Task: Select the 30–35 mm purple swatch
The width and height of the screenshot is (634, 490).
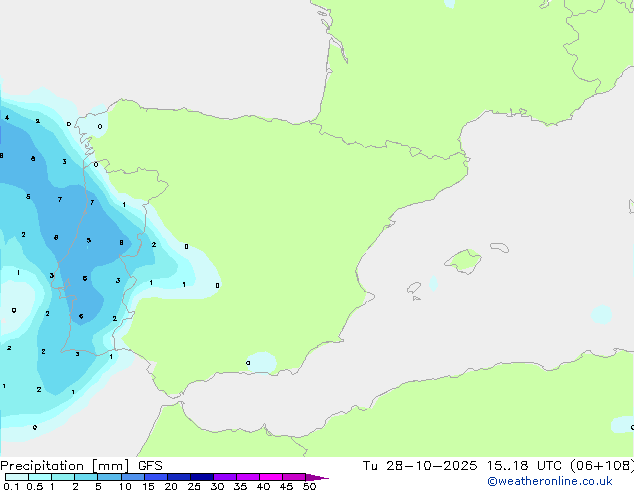Action: [224, 477]
